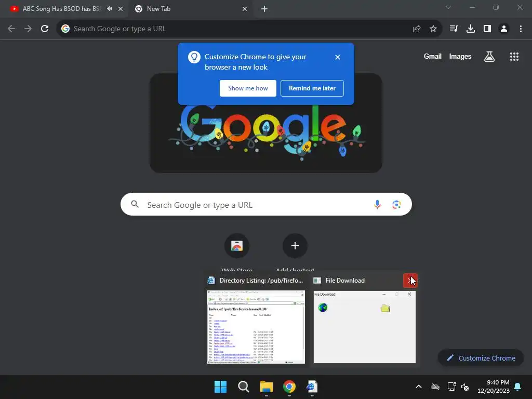Open the notifications bell

pos(518,387)
